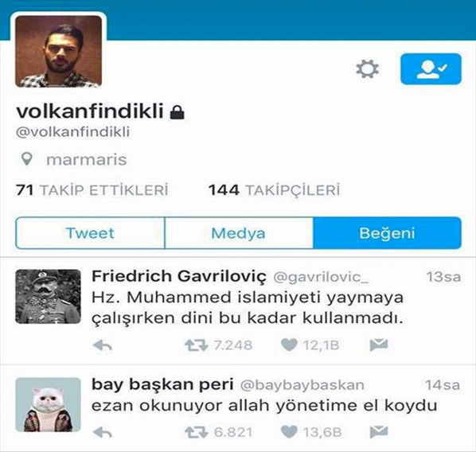Like the tweet with 12,1B likes
Viewport: 476px width, 452px height.
point(289,345)
